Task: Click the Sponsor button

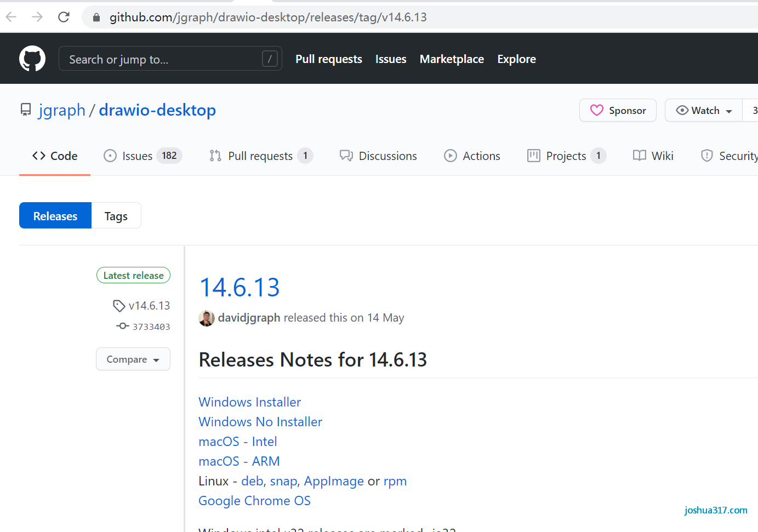Action: 618,110
